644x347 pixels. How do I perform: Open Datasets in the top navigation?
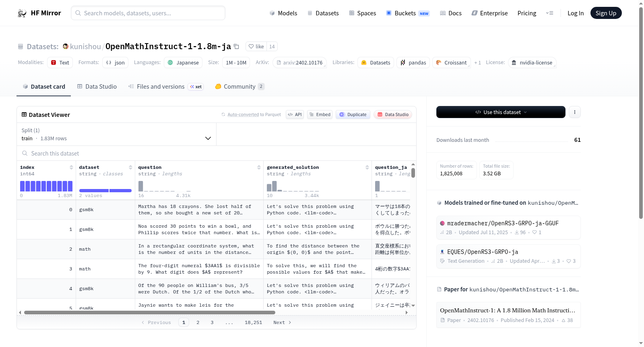[x=323, y=13]
